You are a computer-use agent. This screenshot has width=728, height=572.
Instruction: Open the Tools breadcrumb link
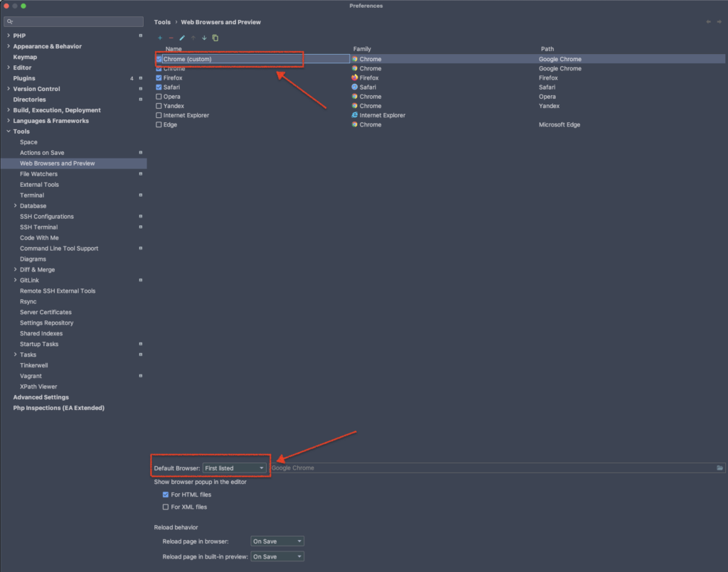[x=162, y=21]
